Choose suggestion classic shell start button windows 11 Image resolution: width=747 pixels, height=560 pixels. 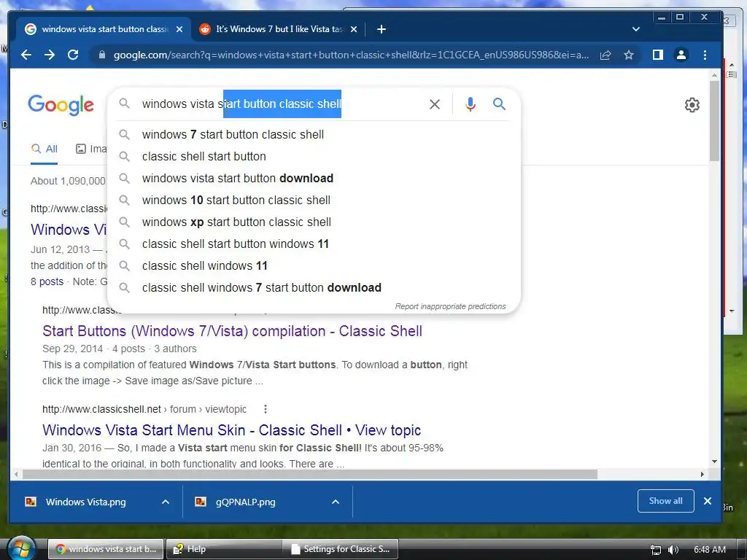[314, 244]
